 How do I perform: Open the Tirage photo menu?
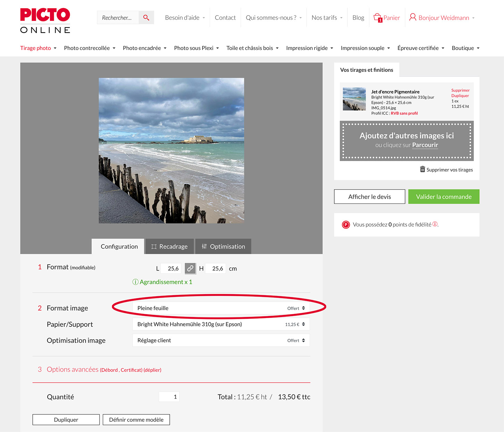click(x=38, y=48)
